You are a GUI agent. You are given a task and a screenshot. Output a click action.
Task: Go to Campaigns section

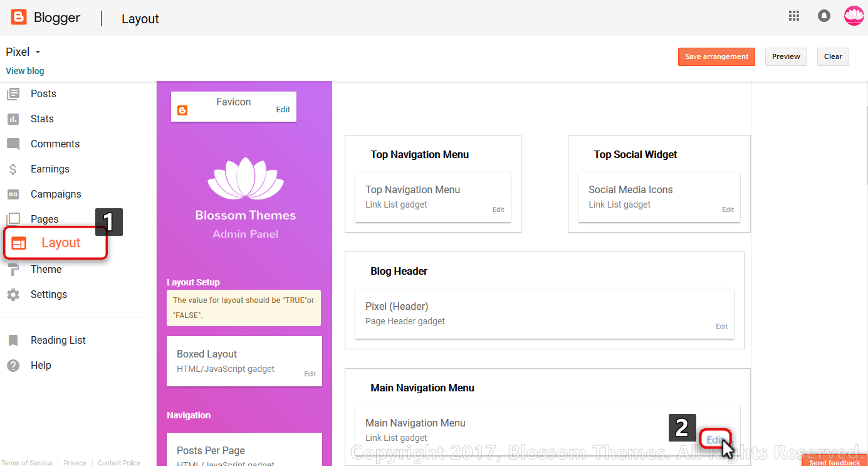[56, 194]
